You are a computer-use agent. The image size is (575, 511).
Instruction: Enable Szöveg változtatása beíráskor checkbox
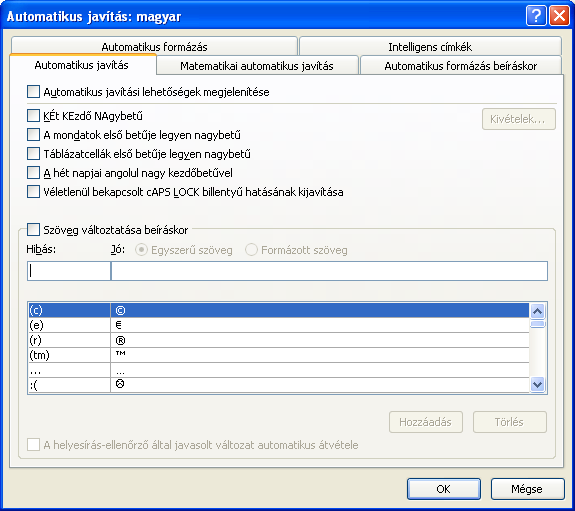click(x=33, y=230)
